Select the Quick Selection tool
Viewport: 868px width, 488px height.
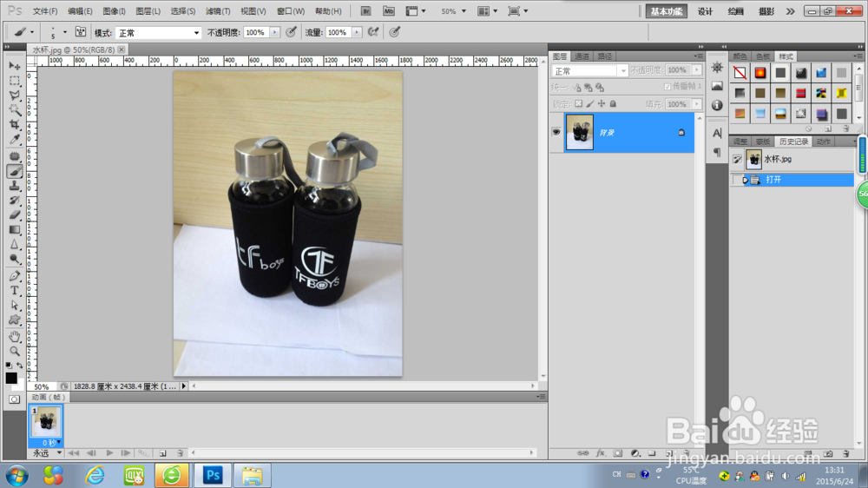[x=15, y=110]
